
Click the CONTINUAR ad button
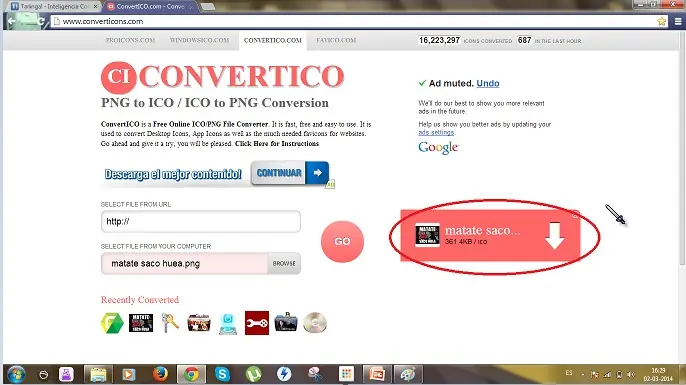(x=290, y=173)
